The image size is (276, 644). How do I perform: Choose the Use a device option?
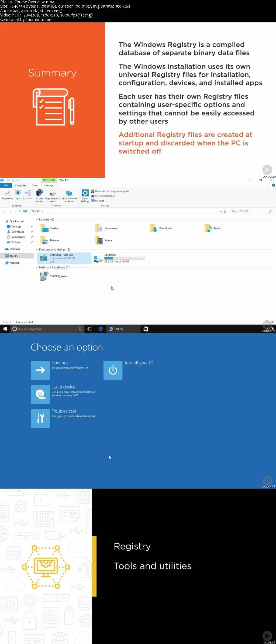pyautogui.click(x=40, y=394)
